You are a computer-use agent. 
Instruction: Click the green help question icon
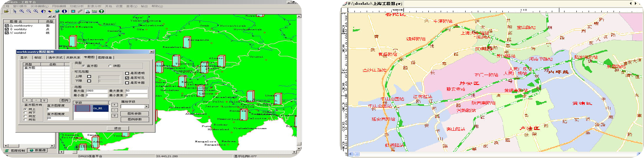point(102,11)
